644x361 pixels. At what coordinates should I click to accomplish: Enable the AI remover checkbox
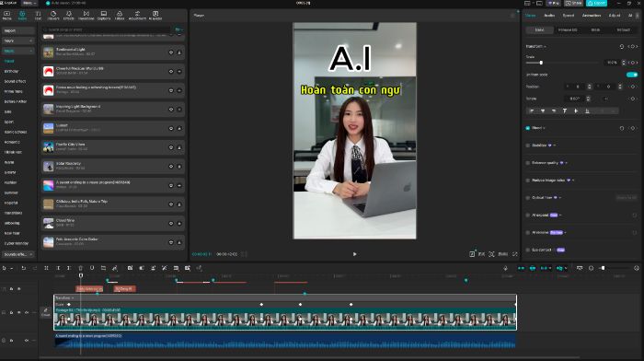pyautogui.click(x=528, y=233)
